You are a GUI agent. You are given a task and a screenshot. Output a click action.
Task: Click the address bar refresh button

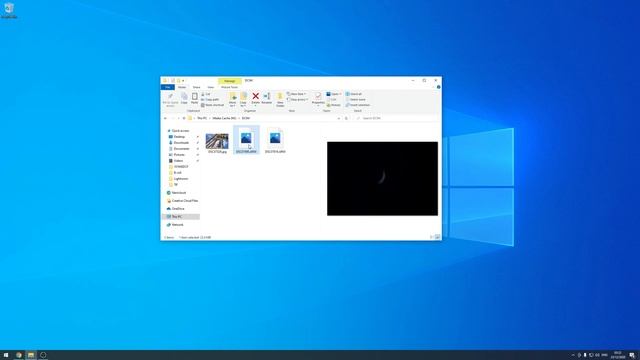[x=346, y=118]
